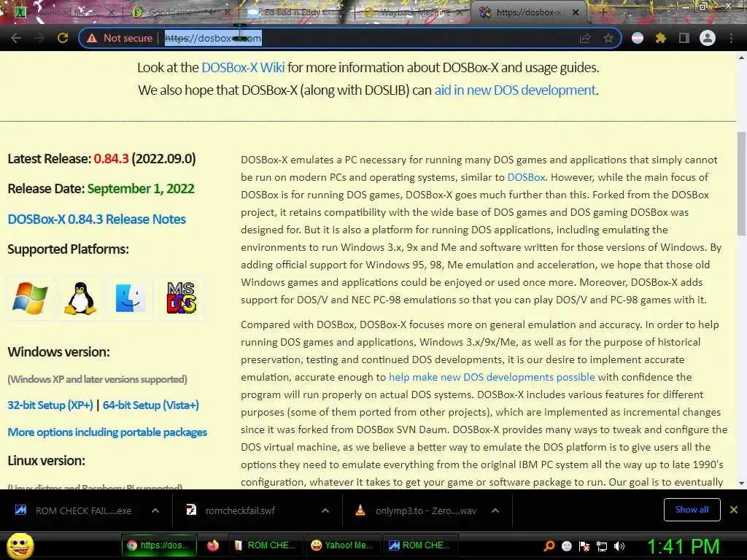The height and width of the screenshot is (560, 747).
Task: Toggle the browser side panel
Action: (x=684, y=38)
